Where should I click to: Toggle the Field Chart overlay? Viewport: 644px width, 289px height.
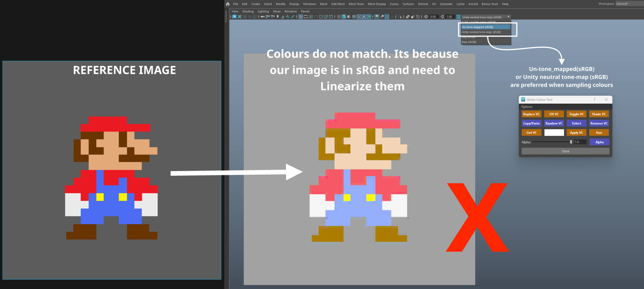pyautogui.click(x=321, y=17)
